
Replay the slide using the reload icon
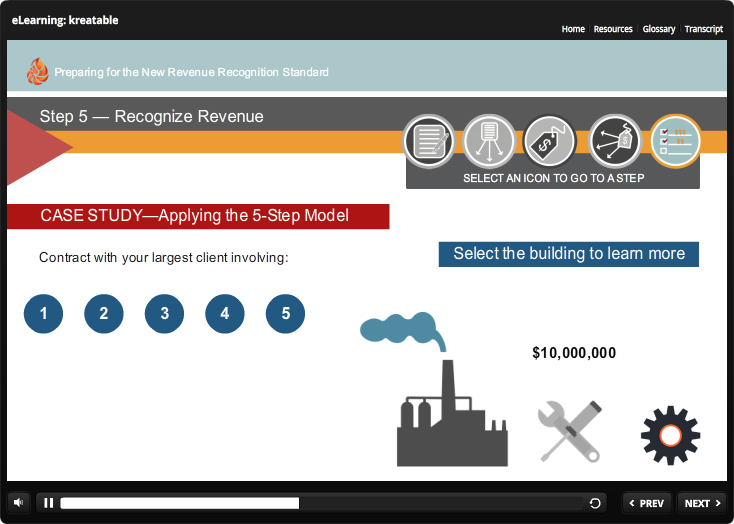[596, 503]
